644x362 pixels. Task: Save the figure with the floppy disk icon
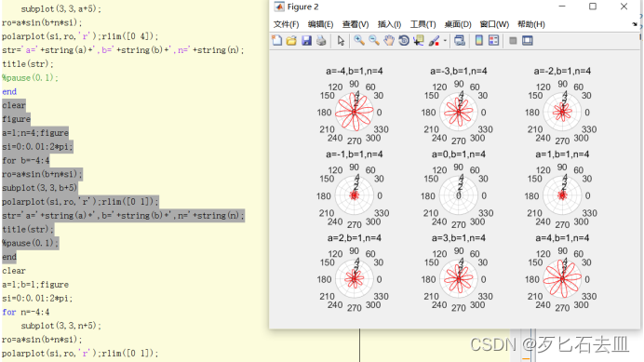[306, 40]
